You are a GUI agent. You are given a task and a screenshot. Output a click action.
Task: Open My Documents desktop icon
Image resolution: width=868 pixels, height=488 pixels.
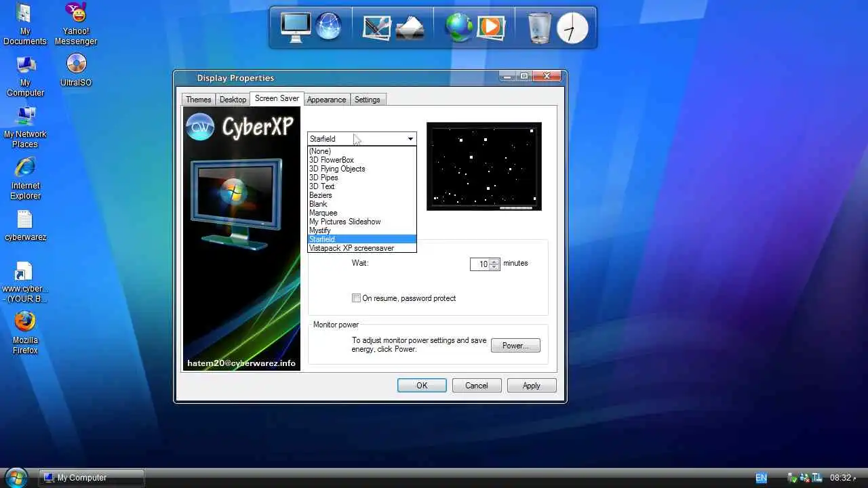(x=25, y=25)
